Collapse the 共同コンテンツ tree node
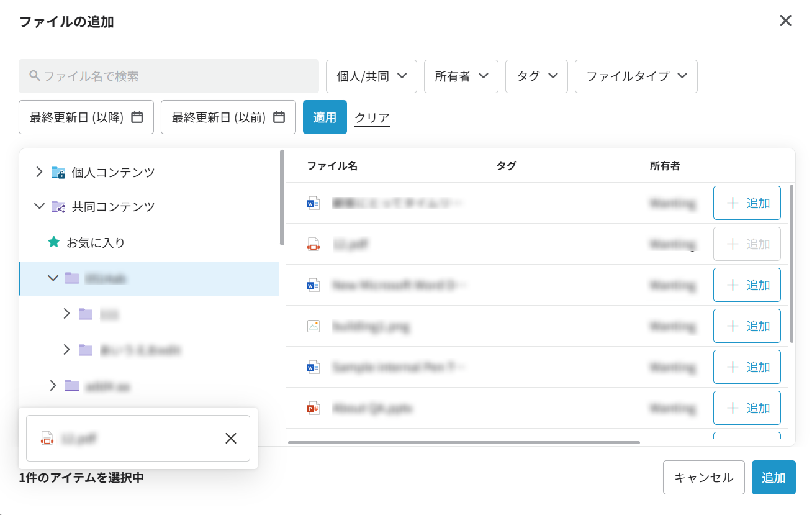 point(39,206)
